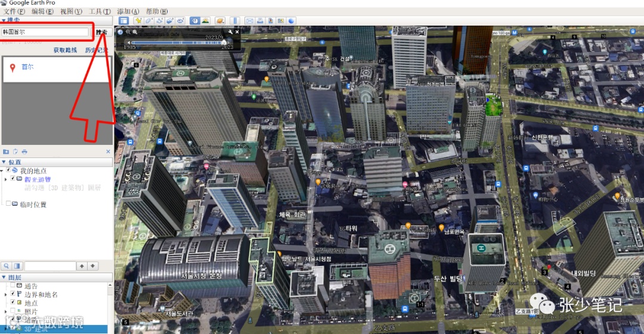This screenshot has height=334, width=644.
Task: Click the 2023 time slider handle
Action: coord(224,42)
